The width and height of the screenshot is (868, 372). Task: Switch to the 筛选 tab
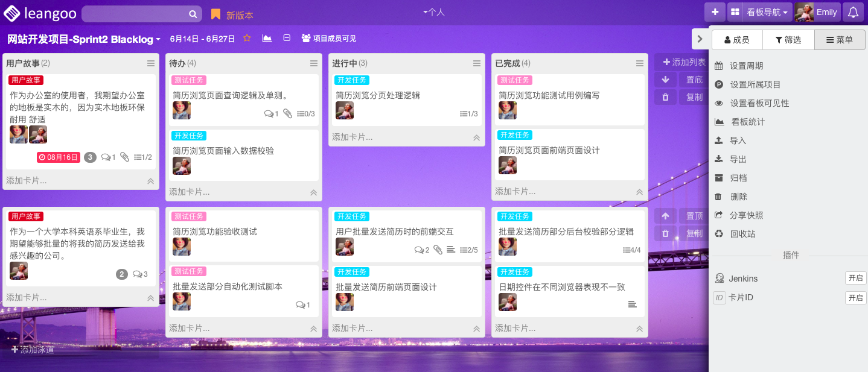click(788, 40)
